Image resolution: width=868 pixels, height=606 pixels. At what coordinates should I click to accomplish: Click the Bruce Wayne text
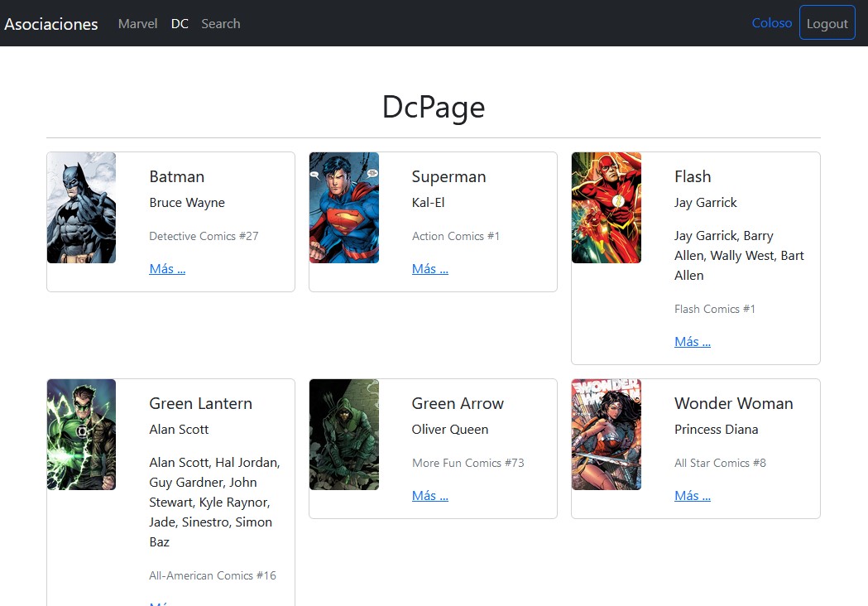point(187,203)
